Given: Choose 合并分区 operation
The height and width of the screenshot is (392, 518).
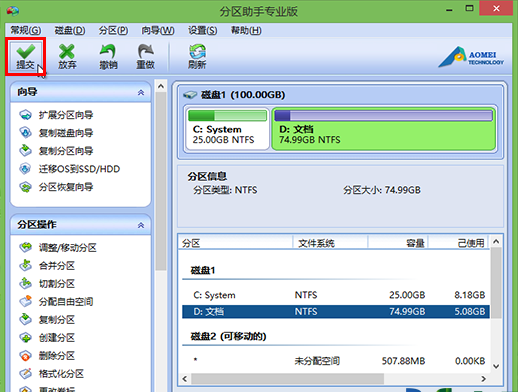Looking at the screenshot, I should coord(47,266).
